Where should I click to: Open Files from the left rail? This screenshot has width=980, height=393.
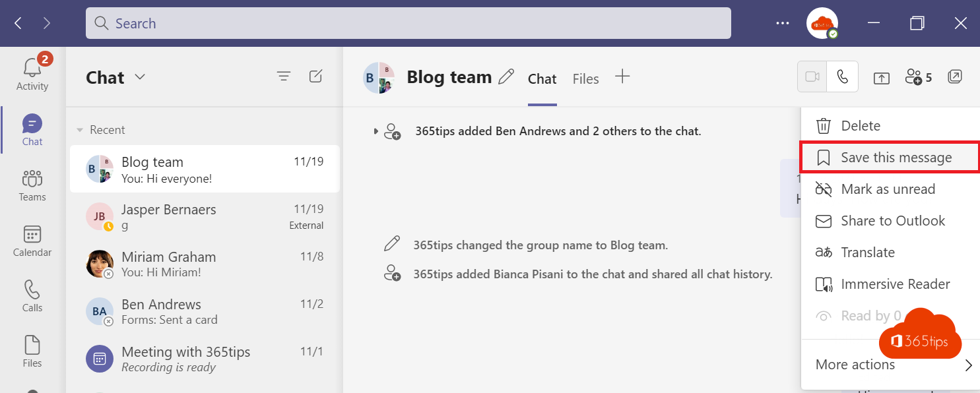pyautogui.click(x=32, y=351)
